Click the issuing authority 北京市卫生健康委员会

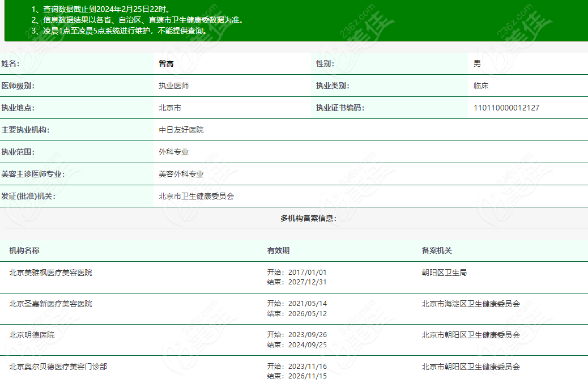click(196, 197)
